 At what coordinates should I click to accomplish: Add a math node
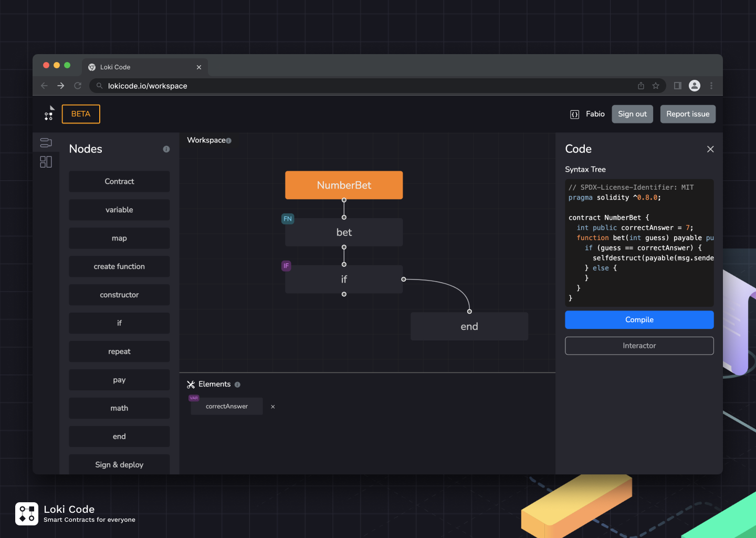119,408
